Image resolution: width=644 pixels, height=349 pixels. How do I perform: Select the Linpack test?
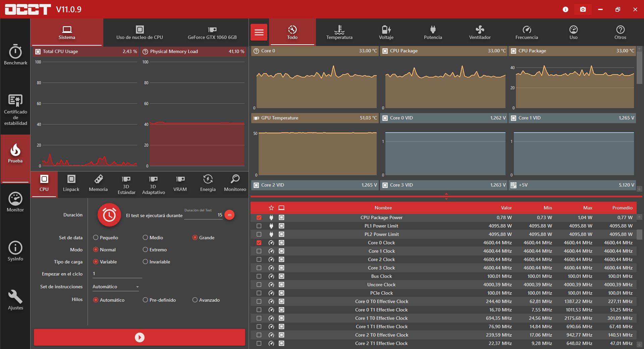coord(71,184)
